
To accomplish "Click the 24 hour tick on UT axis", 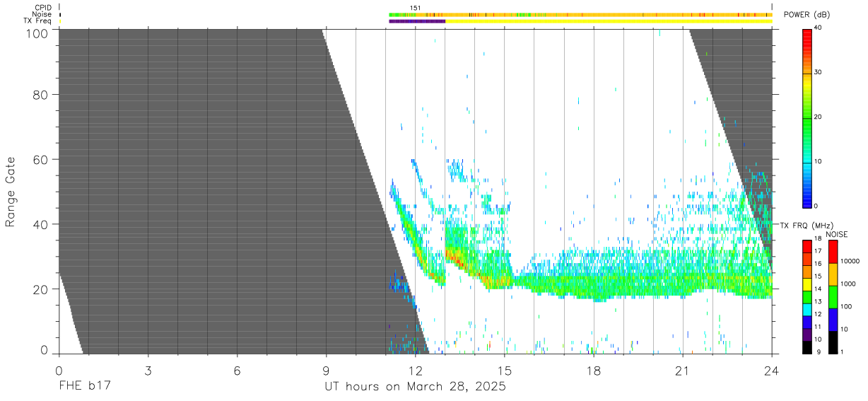I will click(x=772, y=369).
